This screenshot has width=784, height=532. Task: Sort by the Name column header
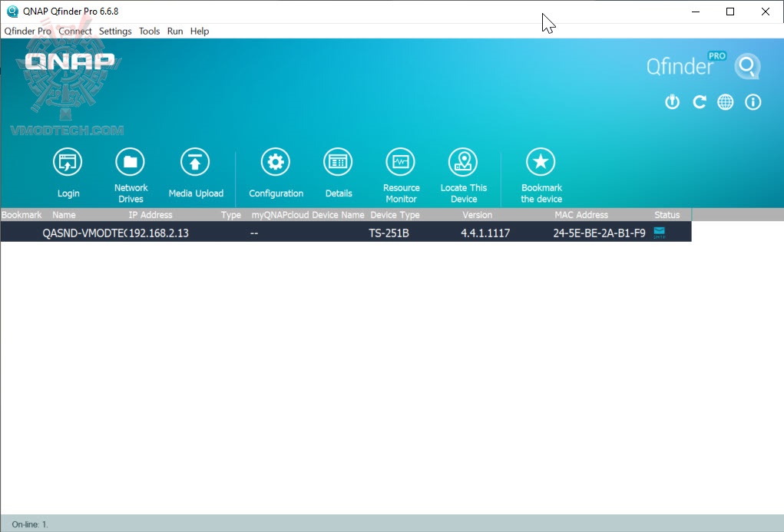tap(64, 215)
